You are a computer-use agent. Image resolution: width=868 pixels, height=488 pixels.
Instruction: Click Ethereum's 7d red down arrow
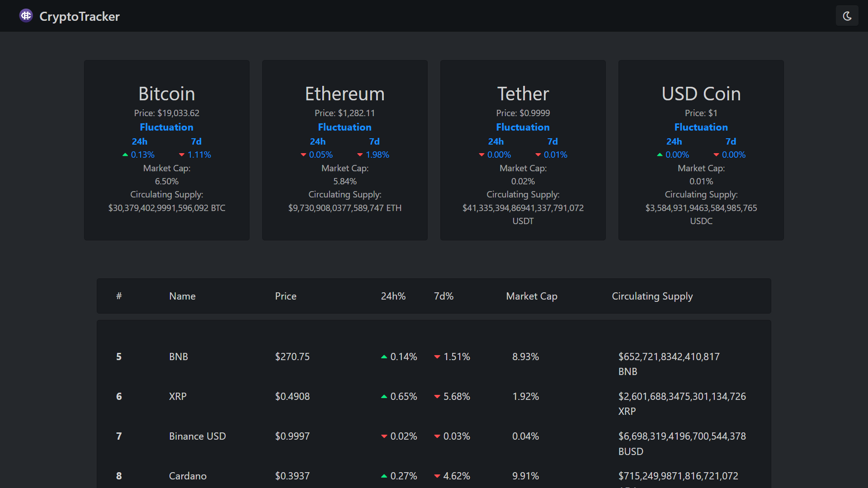coord(360,155)
